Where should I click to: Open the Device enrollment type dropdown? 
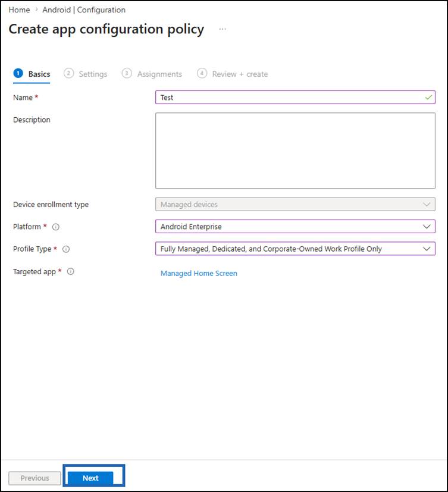(x=295, y=204)
